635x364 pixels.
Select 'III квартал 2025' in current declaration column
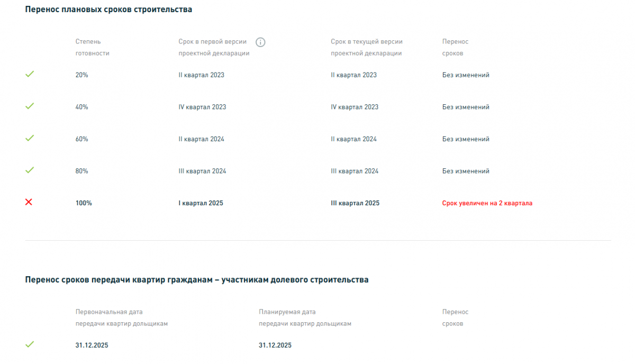pyautogui.click(x=355, y=203)
